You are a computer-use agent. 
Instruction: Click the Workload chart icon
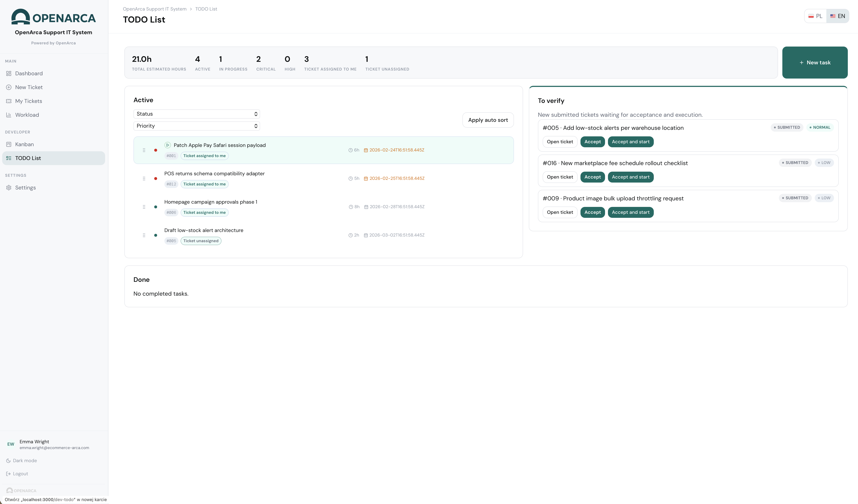pyautogui.click(x=9, y=115)
